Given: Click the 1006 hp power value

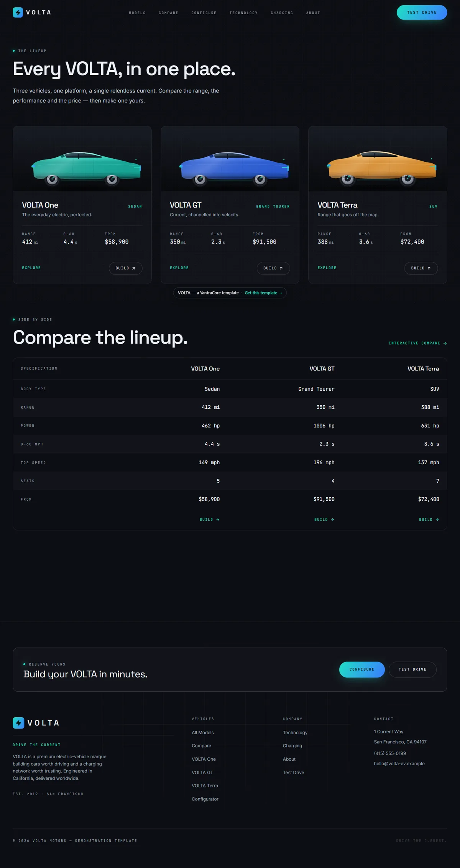Looking at the screenshot, I should pyautogui.click(x=324, y=426).
